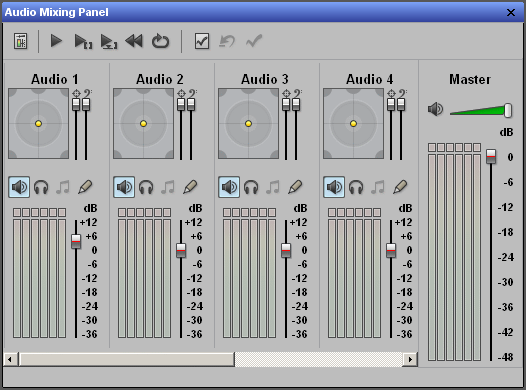Click Play from In to Out icon
This screenshot has height=390, width=526.
click(x=83, y=41)
